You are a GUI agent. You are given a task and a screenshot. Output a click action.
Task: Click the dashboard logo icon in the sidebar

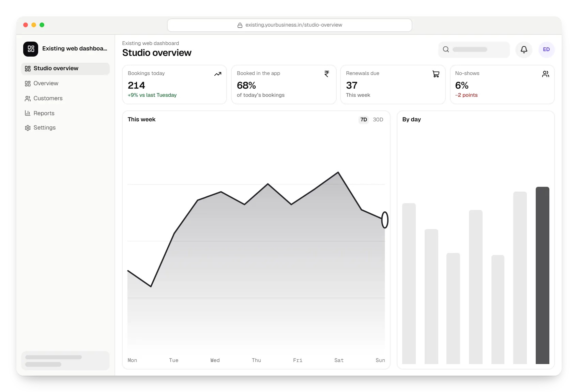tap(31, 49)
